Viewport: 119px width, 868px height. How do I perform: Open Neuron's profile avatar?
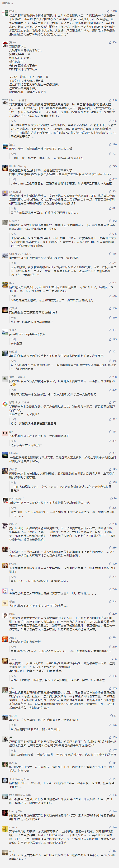pos(5,222)
